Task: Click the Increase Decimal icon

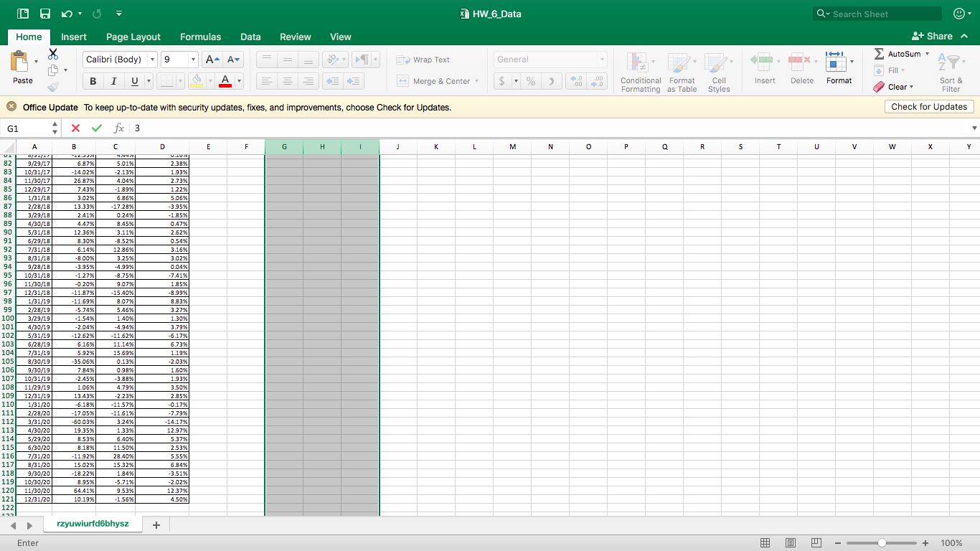Action: click(576, 81)
